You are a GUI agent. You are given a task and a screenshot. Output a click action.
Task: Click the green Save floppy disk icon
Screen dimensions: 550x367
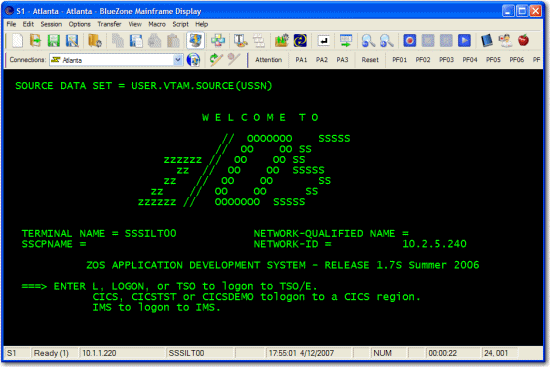coord(54,41)
